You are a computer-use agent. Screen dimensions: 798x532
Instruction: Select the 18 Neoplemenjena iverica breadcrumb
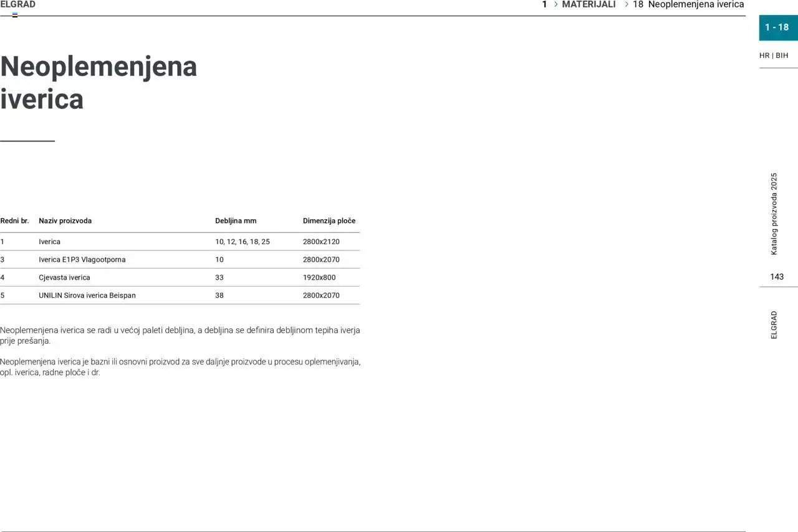[x=688, y=4]
